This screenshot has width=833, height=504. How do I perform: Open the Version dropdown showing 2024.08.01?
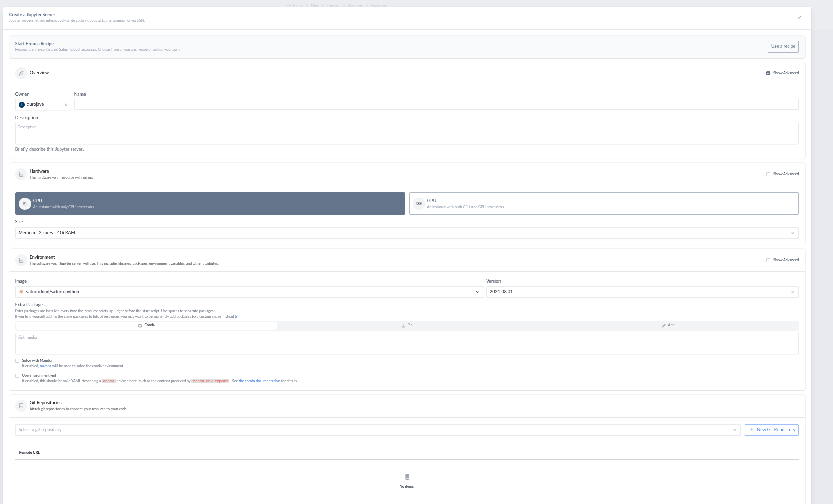pyautogui.click(x=643, y=292)
